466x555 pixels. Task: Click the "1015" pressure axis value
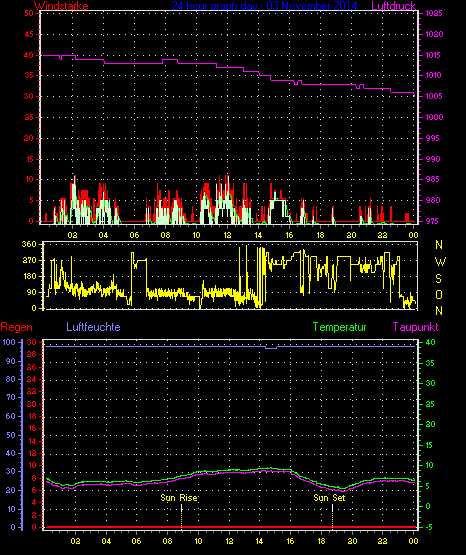click(x=434, y=55)
